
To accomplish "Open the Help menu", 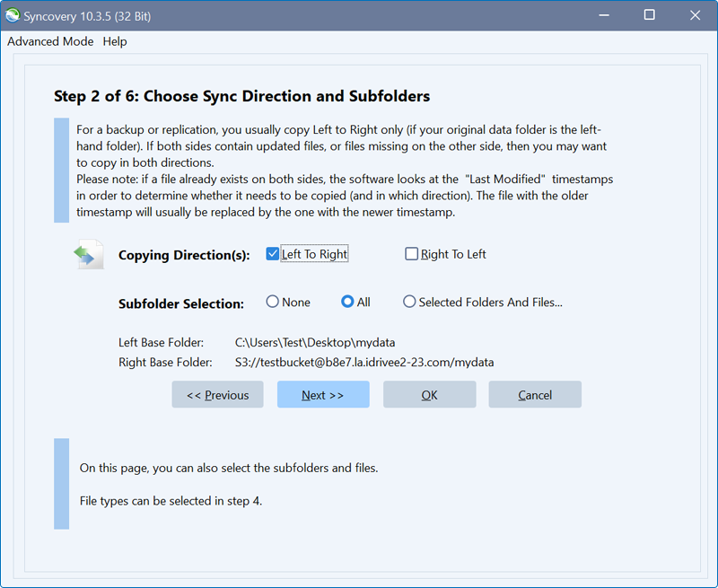I will pos(115,41).
